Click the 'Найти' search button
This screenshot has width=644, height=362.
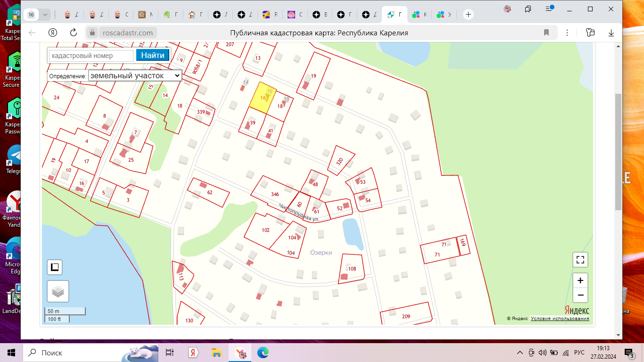(x=152, y=55)
